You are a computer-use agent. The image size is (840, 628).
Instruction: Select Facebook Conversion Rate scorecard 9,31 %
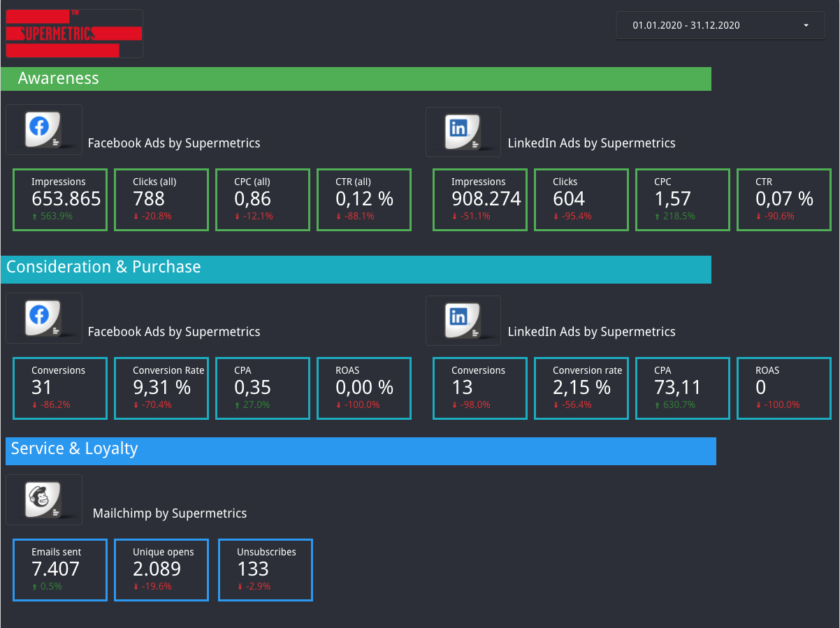[x=161, y=388]
